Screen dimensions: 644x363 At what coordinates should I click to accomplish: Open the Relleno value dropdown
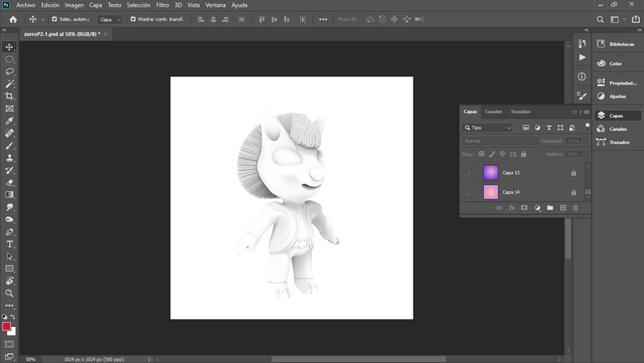tap(585, 154)
